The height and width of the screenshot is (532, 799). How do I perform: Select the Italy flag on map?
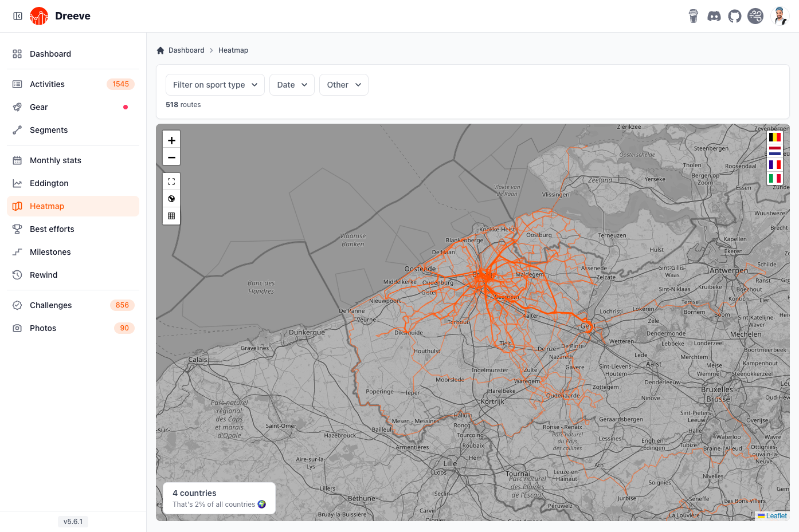(x=775, y=179)
